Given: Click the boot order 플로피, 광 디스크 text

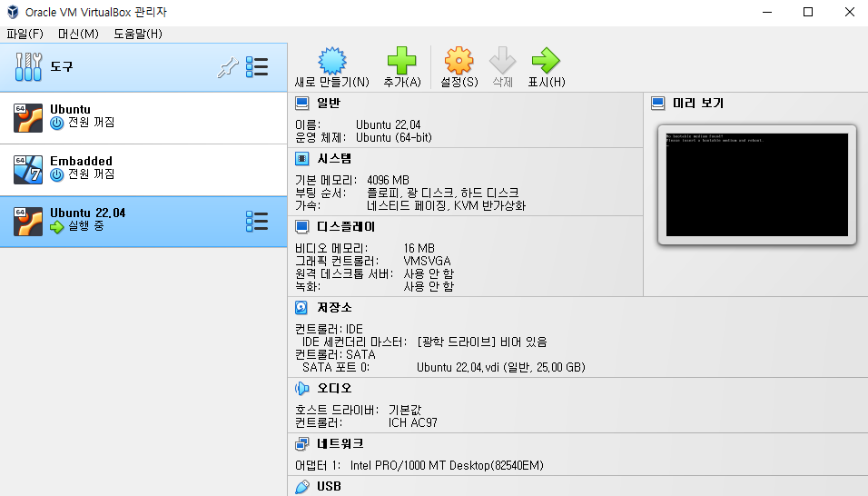Looking at the screenshot, I should [x=443, y=193].
